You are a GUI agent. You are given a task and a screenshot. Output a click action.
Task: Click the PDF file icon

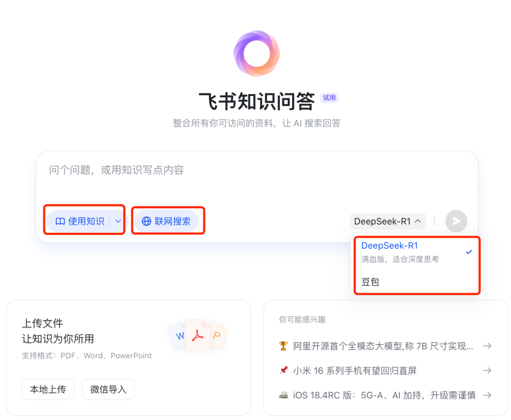pos(197,335)
